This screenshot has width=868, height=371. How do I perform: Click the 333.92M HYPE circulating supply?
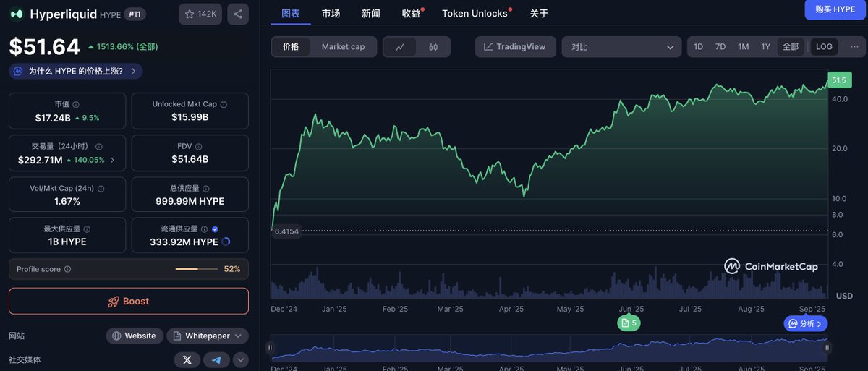(x=184, y=242)
